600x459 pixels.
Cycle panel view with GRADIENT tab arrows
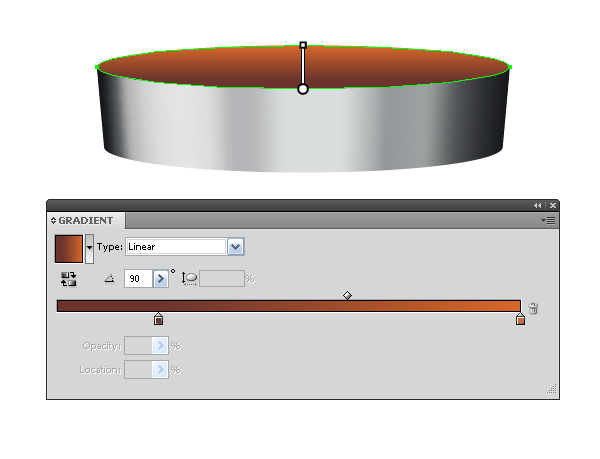point(53,221)
